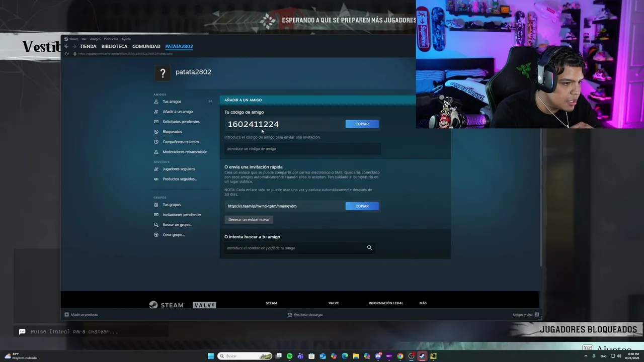Viewport: 644px width, 362px height.
Task: Click the Steam window vertical scrollbar
Action: coord(541,161)
